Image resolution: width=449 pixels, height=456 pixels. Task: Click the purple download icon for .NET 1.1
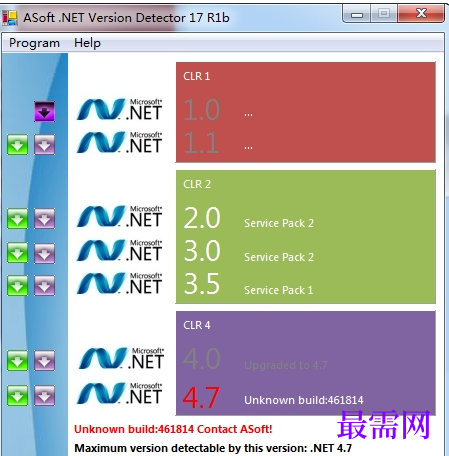point(44,145)
